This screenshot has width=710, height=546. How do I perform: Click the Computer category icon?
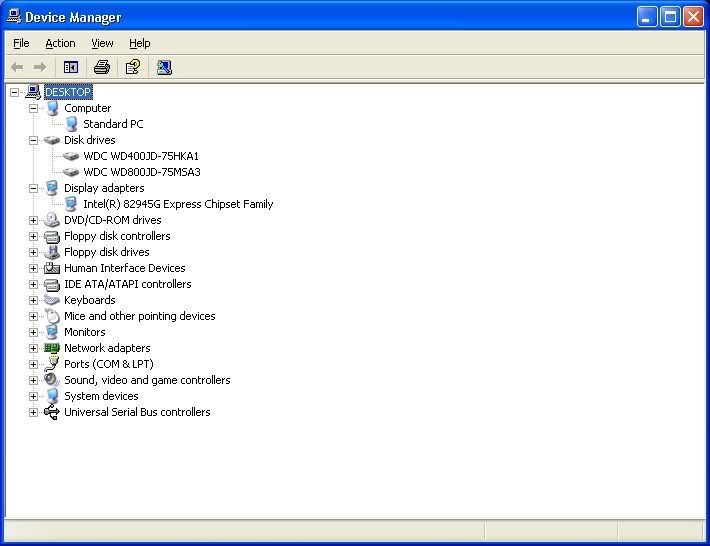click(x=52, y=108)
